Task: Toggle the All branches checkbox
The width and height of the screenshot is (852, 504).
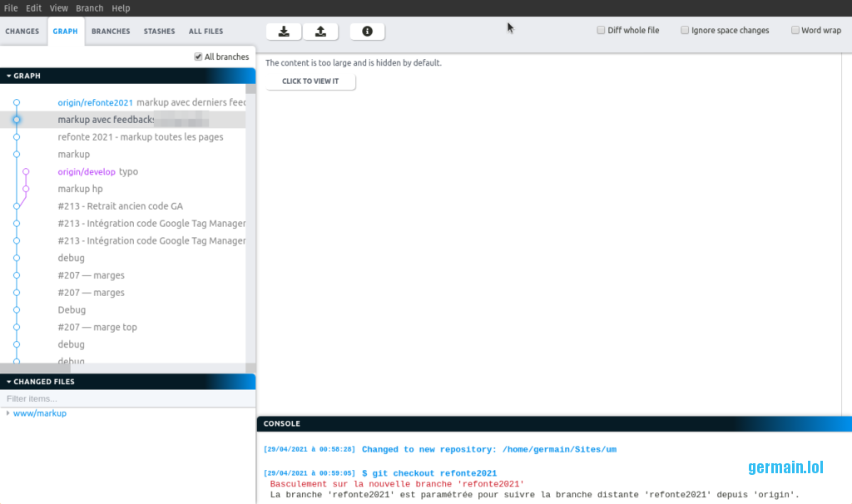Action: (x=198, y=57)
